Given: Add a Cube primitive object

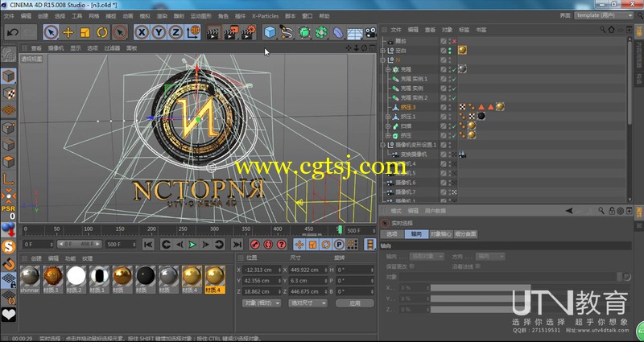Looking at the screenshot, I should click(270, 32).
